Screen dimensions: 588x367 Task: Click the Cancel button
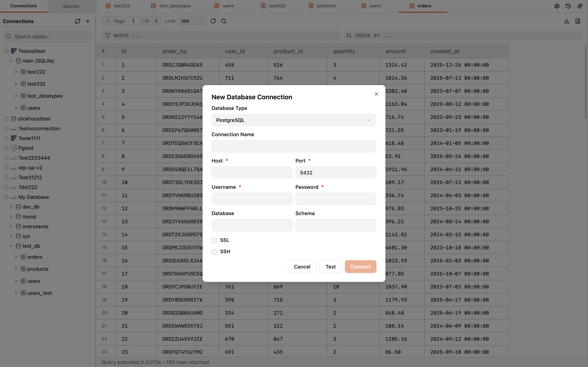[302, 267]
